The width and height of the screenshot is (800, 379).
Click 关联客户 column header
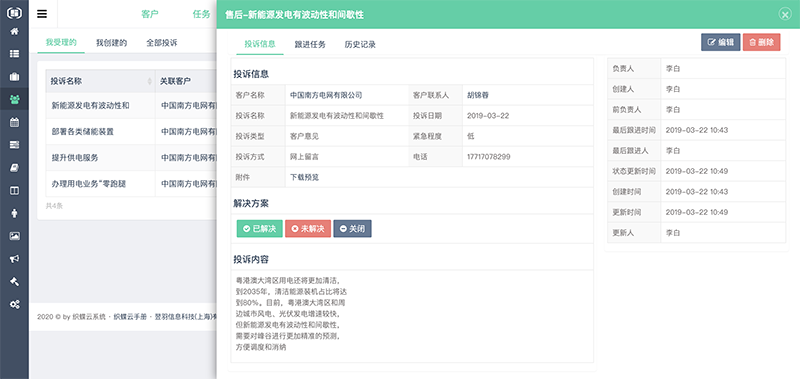(x=176, y=81)
